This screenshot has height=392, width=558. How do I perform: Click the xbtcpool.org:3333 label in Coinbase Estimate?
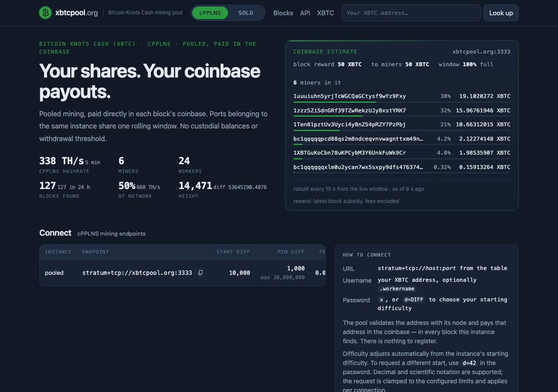481,52
